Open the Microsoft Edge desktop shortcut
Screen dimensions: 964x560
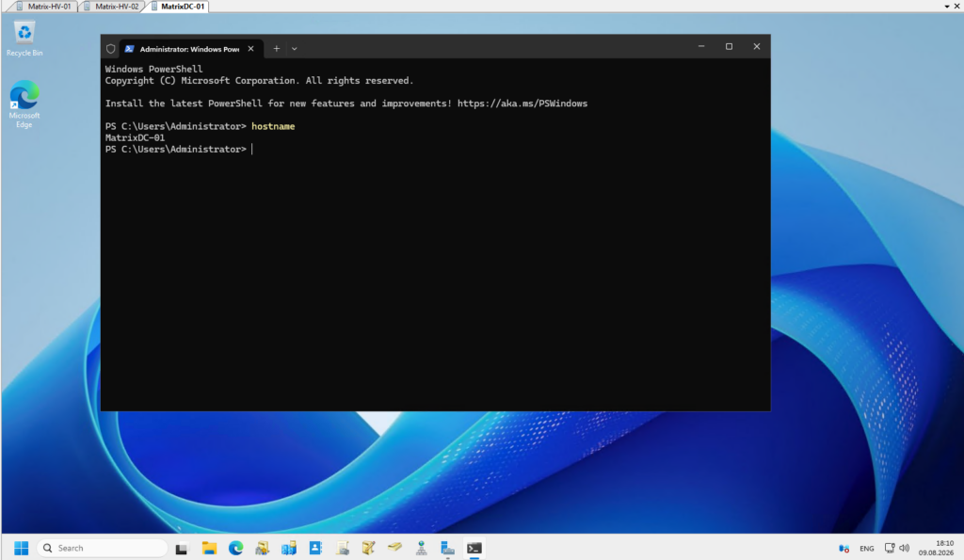coord(24,104)
